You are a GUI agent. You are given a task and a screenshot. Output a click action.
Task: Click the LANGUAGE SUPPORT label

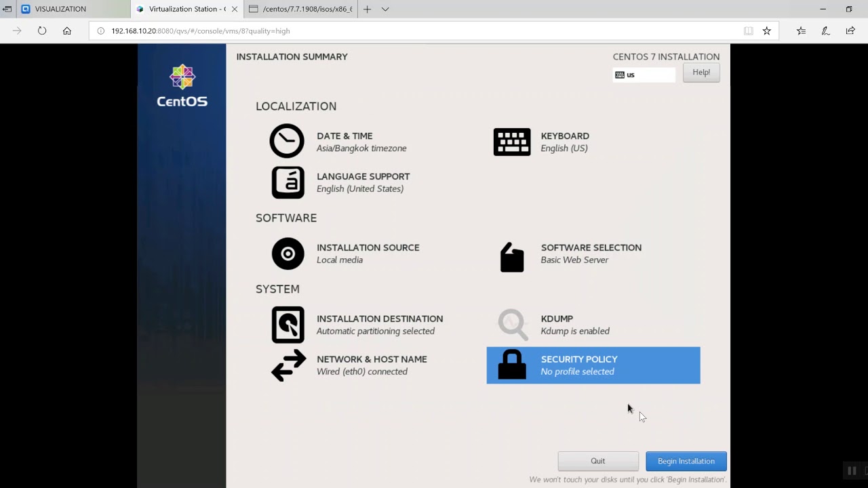363,177
